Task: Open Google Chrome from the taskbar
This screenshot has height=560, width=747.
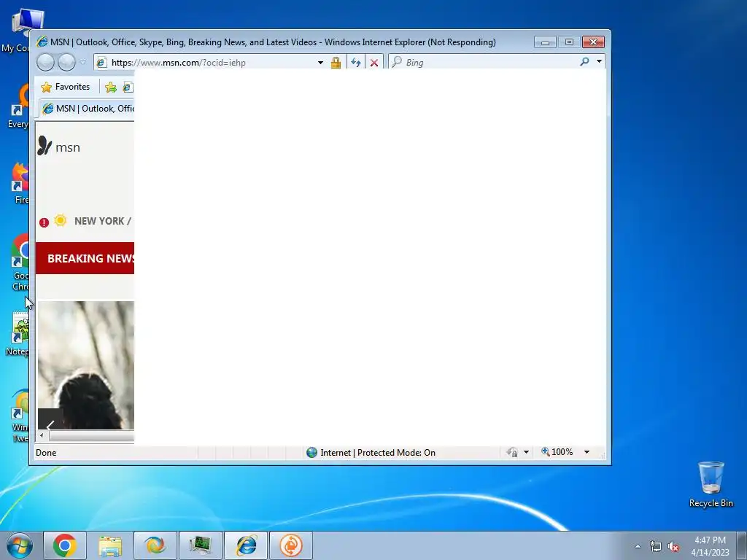Action: (x=65, y=545)
